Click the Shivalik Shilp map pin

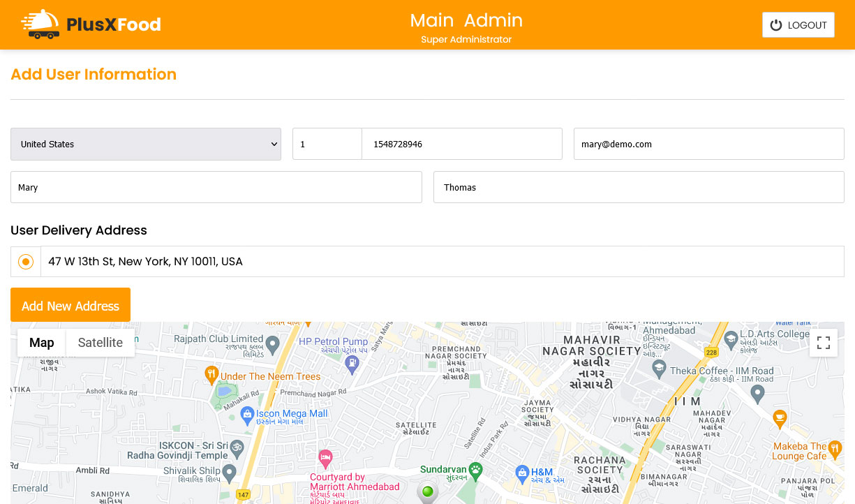(230, 473)
